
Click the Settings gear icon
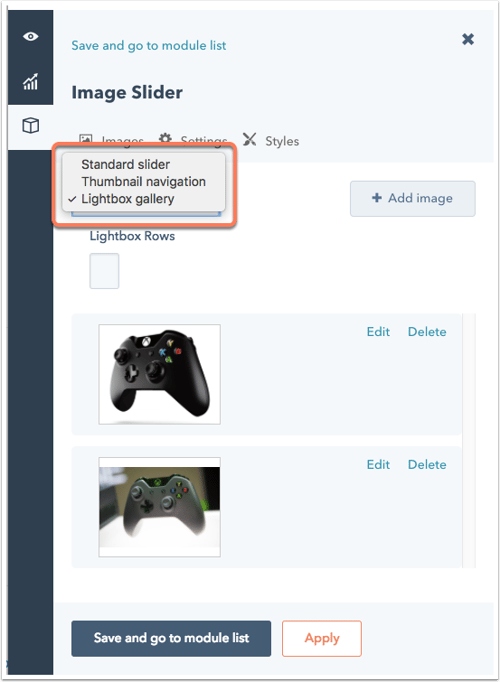coord(165,138)
